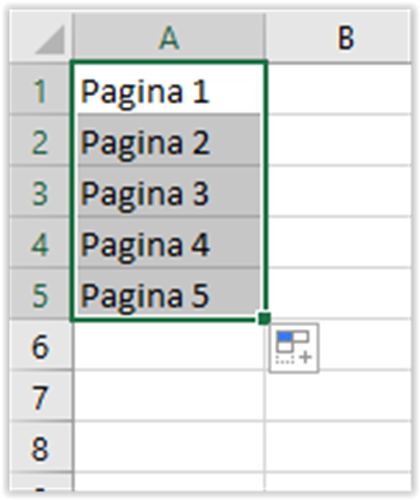This screenshot has height=500, width=420.
Task: Select row 7 header
Action: [41, 396]
